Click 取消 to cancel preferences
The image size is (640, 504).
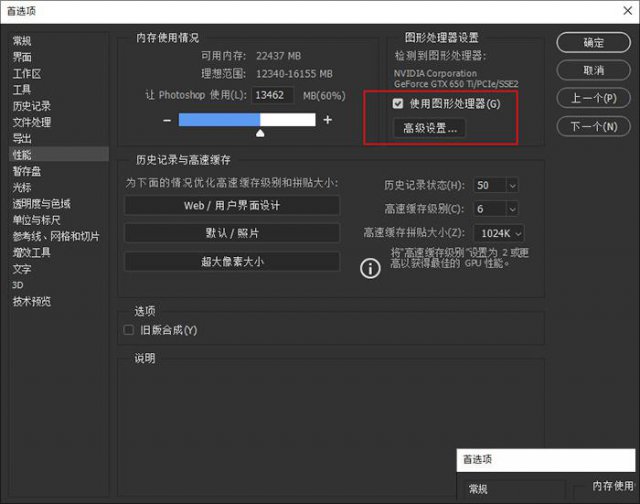coord(593,71)
